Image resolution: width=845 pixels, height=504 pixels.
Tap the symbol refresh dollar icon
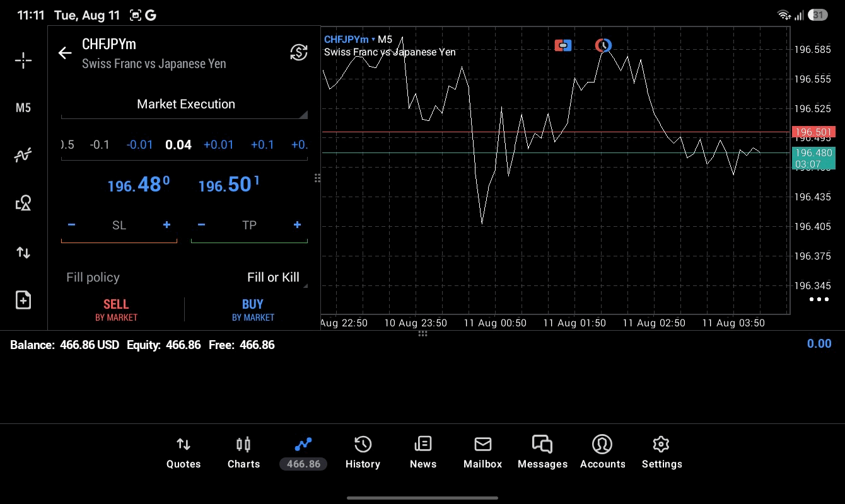299,52
